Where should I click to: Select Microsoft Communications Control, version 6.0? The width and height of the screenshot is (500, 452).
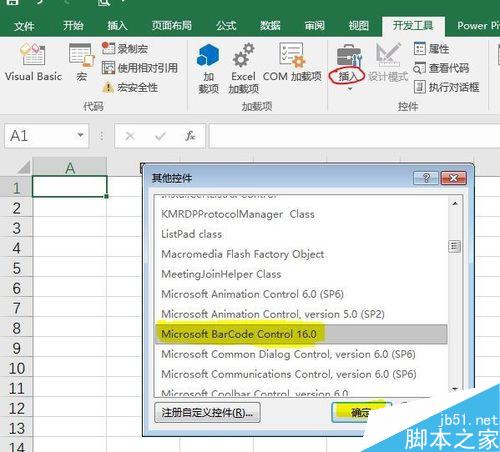tap(301, 374)
